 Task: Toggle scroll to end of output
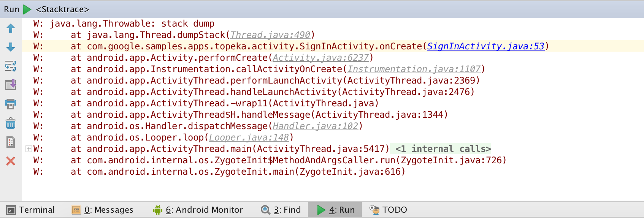click(x=11, y=85)
